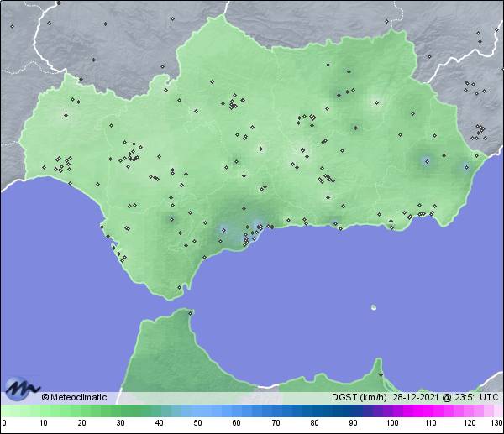
Task: Click the 40 value on the scale
Action: coord(159,423)
